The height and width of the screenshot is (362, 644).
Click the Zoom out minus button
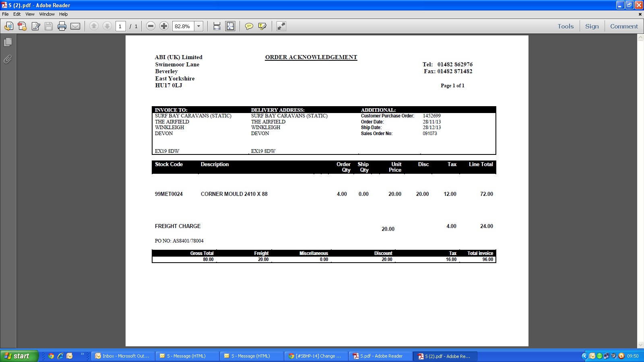coord(151,27)
